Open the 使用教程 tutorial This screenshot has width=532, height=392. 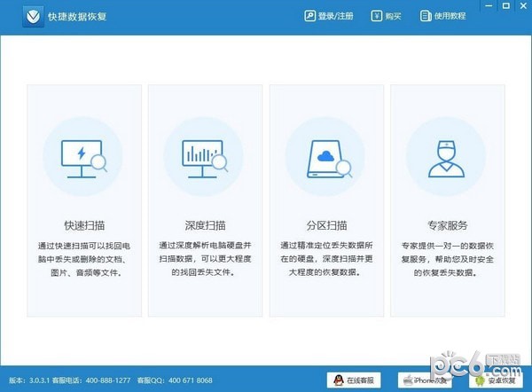coord(442,16)
